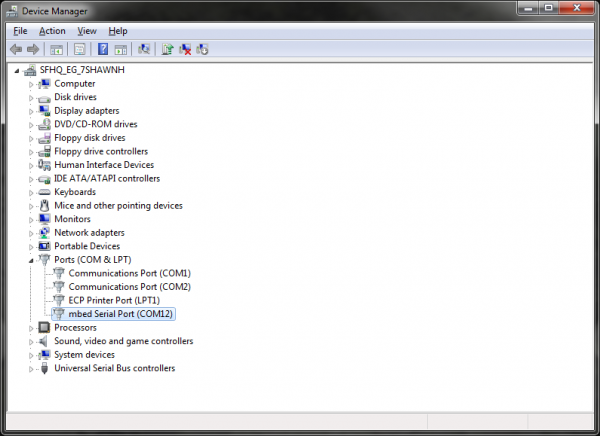The height and width of the screenshot is (436, 600).
Task: Click the Update Driver Software icon
Action: 167,49
